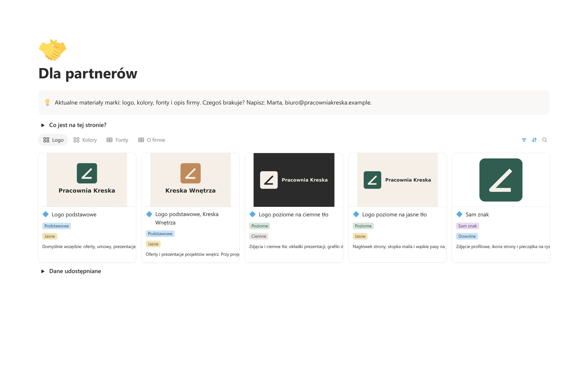Click diamond icon of Logo poziome na jasne tło
This screenshot has height=368, width=588.
(356, 214)
